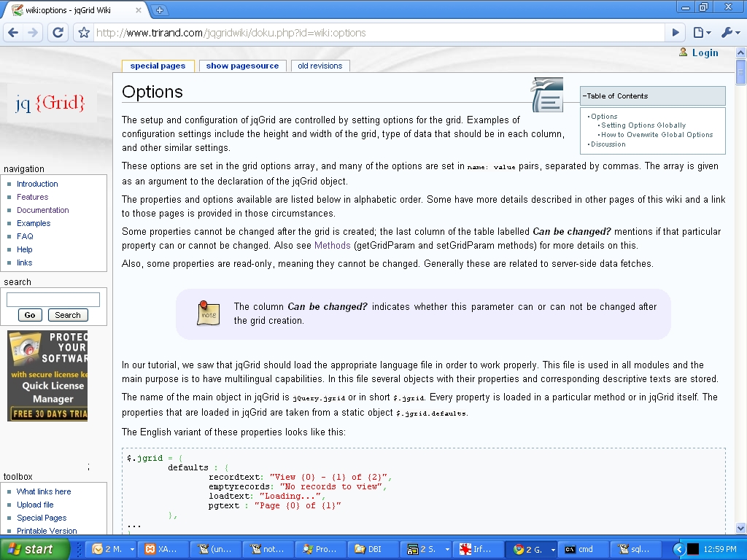Image resolution: width=747 pixels, height=560 pixels.
Task: Open the page menu icon
Action: (x=702, y=32)
